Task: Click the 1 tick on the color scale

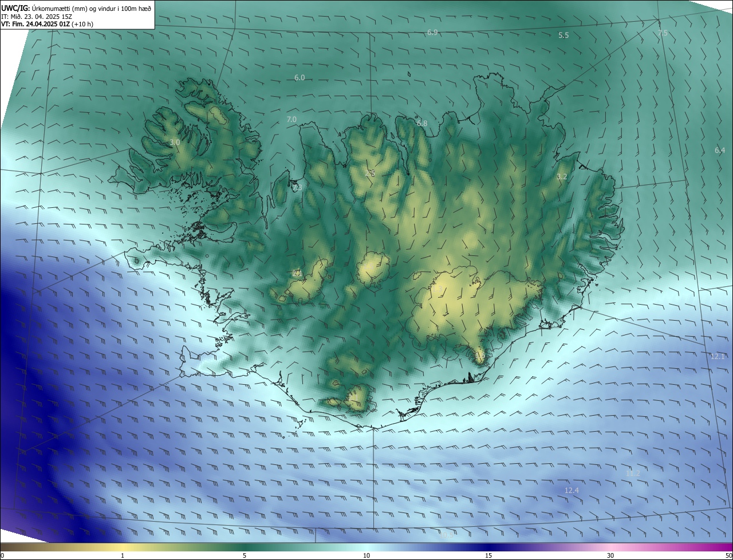Action: click(123, 556)
